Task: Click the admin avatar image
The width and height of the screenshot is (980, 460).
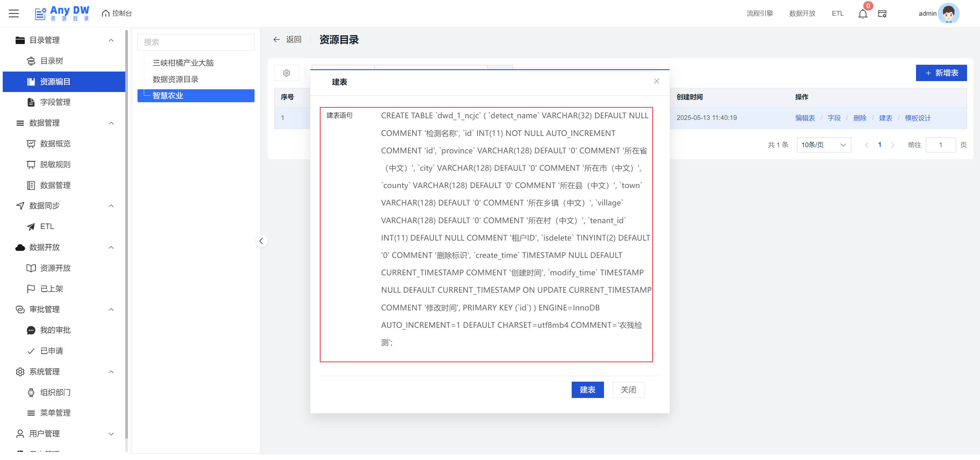Action: (x=948, y=14)
